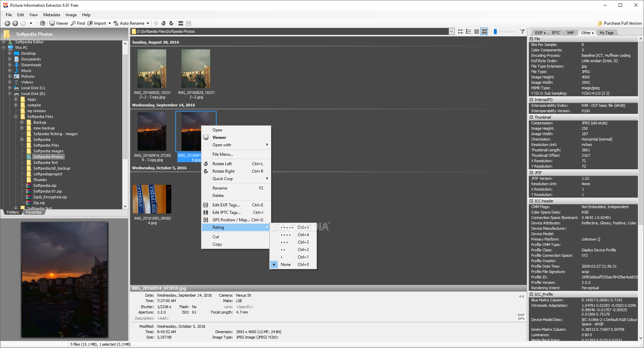Image resolution: width=644 pixels, height=348 pixels.
Task: Click the Back navigation arrow icon
Action: click(7, 23)
